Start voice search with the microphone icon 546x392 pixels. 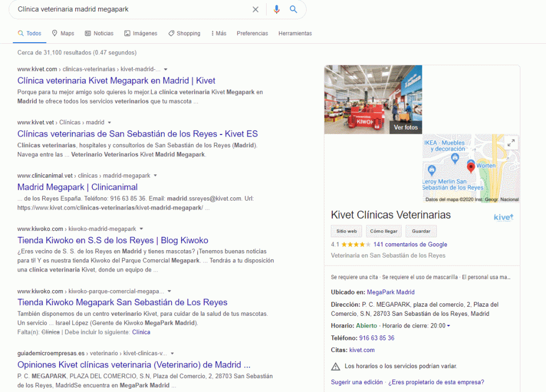pyautogui.click(x=277, y=10)
